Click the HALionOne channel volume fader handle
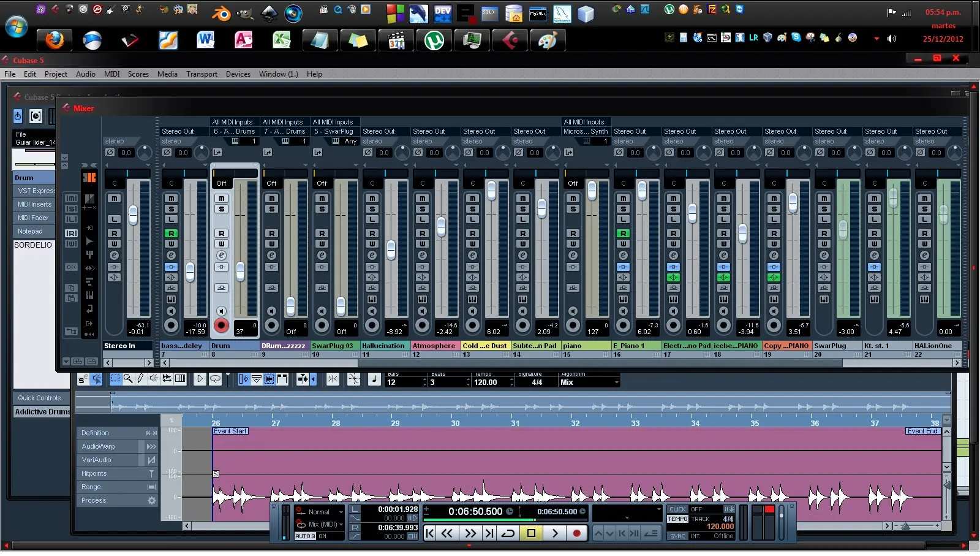 tap(943, 214)
